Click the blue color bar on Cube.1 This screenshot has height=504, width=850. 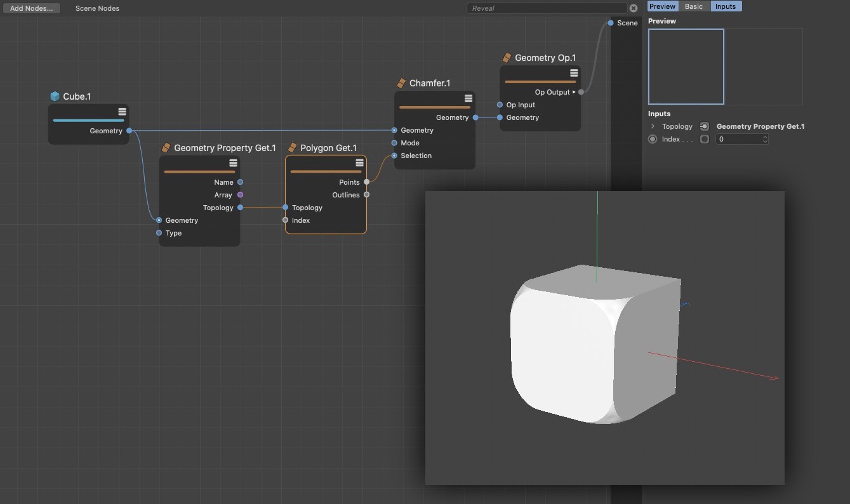[x=89, y=120]
